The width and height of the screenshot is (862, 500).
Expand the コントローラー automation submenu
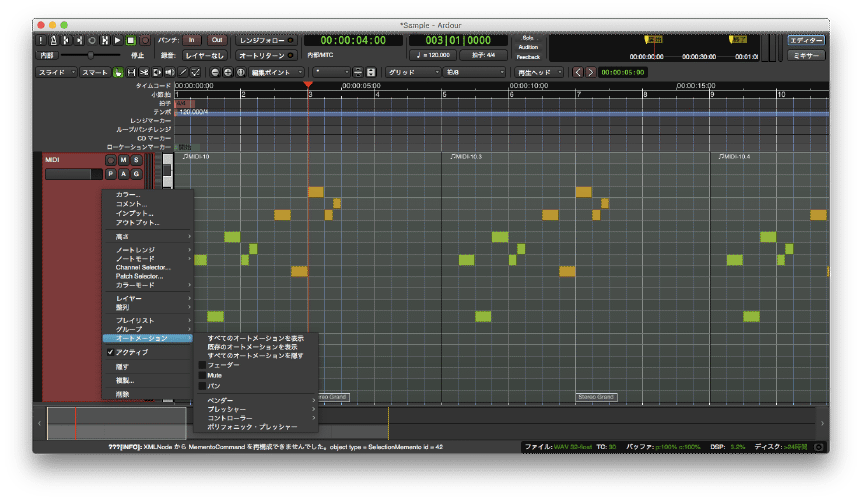tap(256, 418)
